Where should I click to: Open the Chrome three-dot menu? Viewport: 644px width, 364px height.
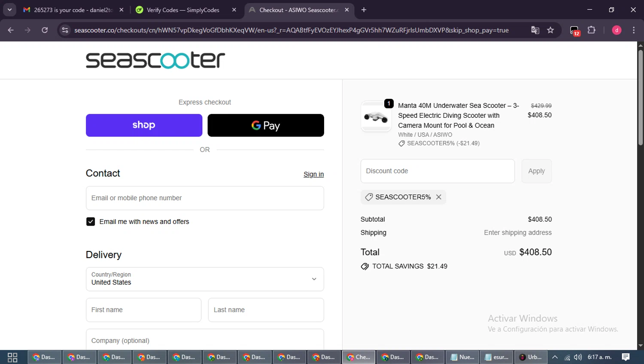[x=634, y=30]
